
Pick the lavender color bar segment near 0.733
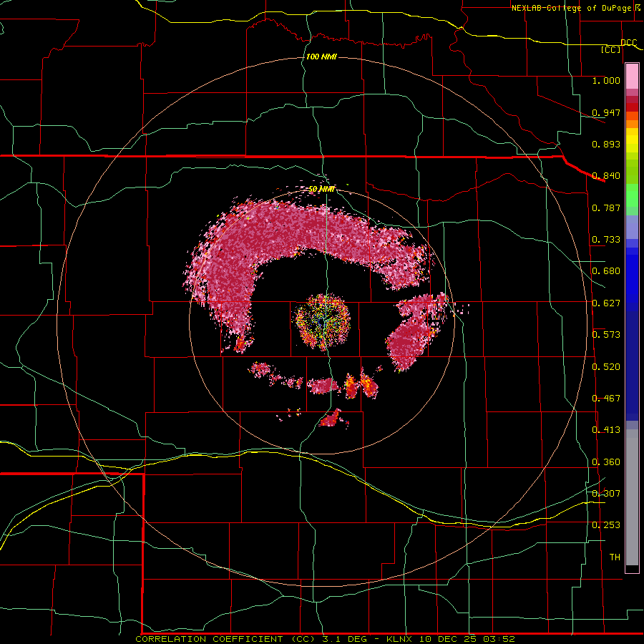[632, 227]
